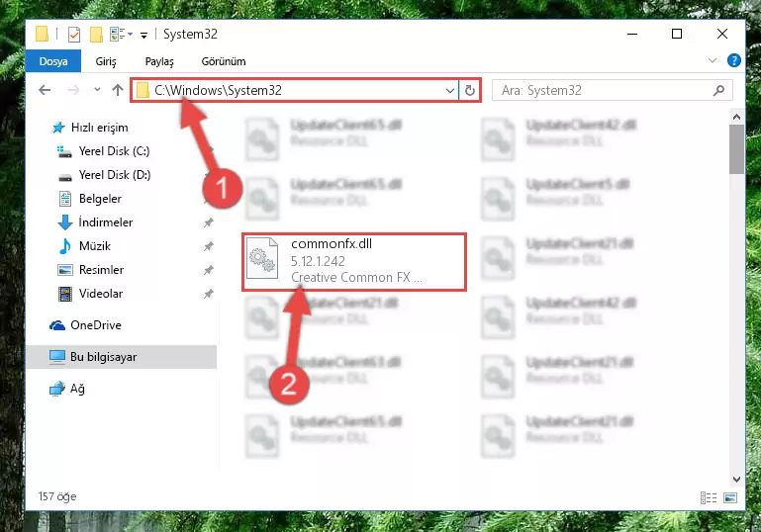Refresh the System32 folder view
Screen dimensions: 761x532
[469, 90]
